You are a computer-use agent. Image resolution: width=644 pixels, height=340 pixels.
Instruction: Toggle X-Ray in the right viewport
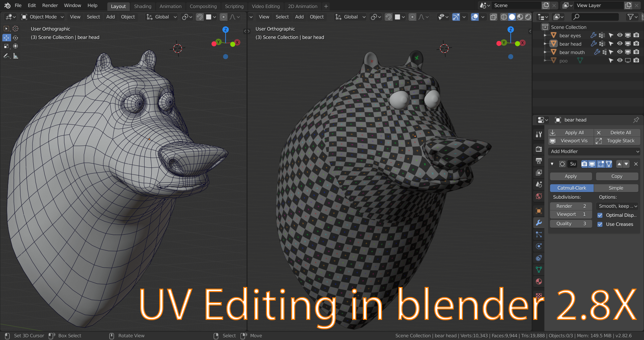tap(493, 17)
